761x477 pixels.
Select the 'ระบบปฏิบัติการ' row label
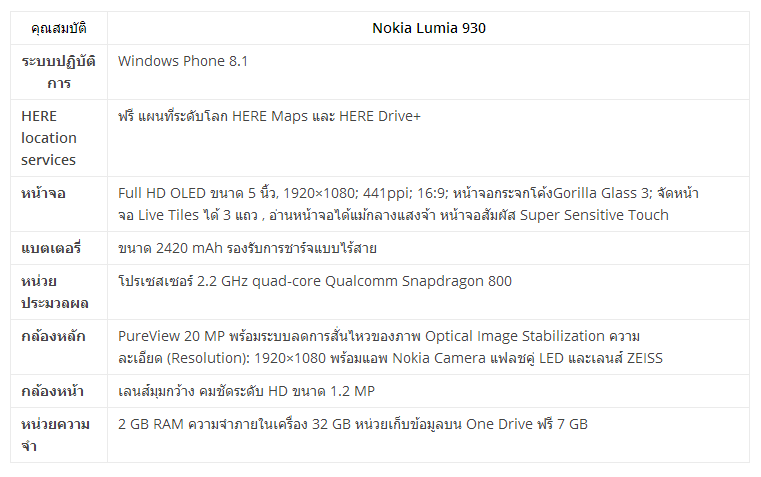coord(59,72)
